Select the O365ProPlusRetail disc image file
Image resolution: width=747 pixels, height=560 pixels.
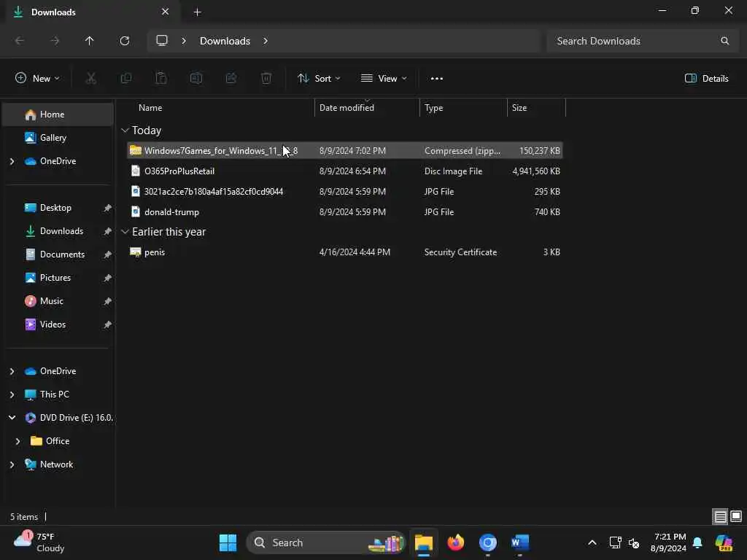[x=345, y=171]
